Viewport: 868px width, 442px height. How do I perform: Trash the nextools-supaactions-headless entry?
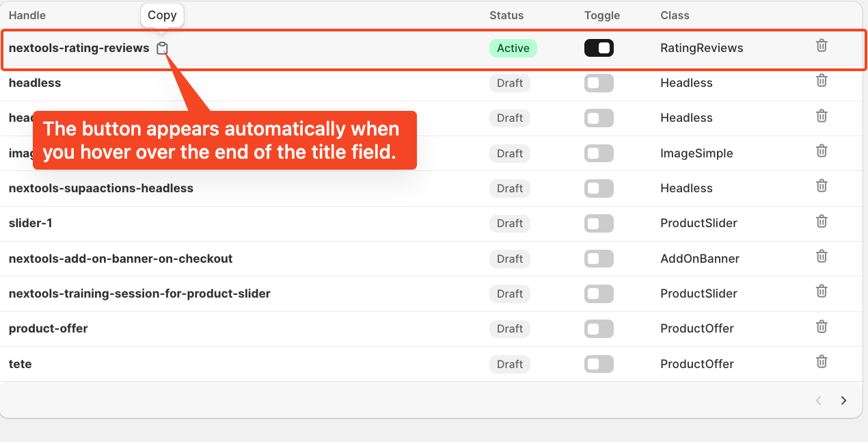click(x=822, y=185)
